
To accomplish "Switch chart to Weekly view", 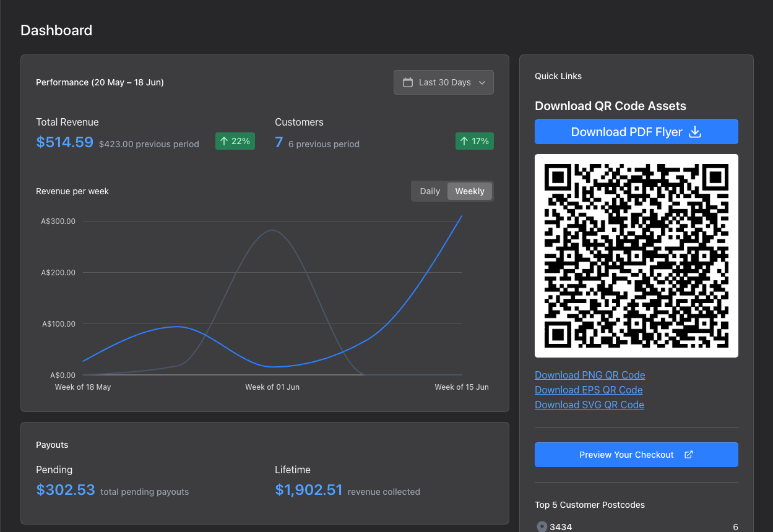I will pyautogui.click(x=470, y=191).
